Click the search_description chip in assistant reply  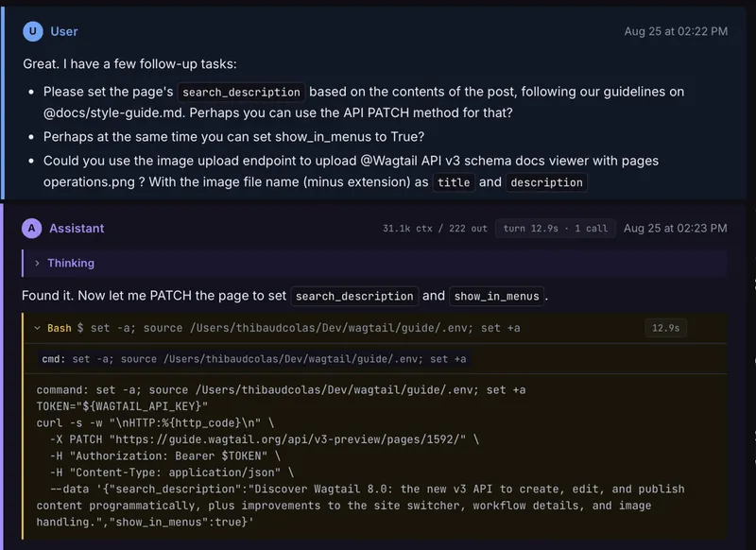[x=354, y=296]
